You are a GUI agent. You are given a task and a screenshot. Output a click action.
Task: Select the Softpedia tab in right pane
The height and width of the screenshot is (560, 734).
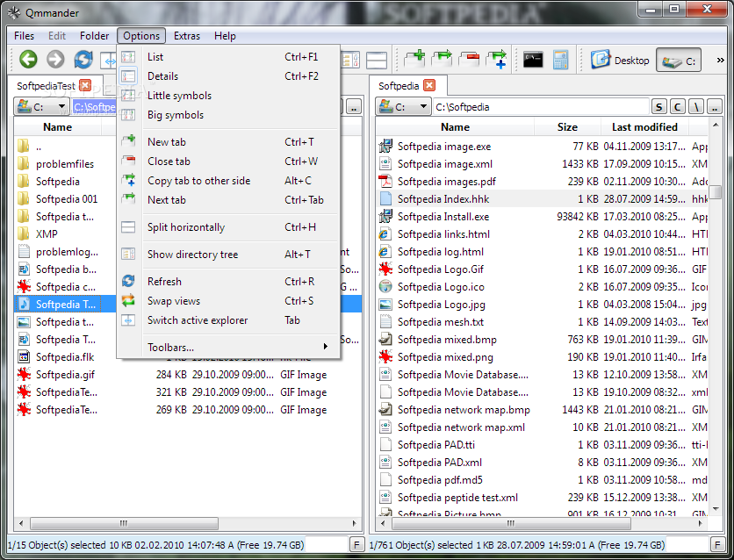pos(399,86)
